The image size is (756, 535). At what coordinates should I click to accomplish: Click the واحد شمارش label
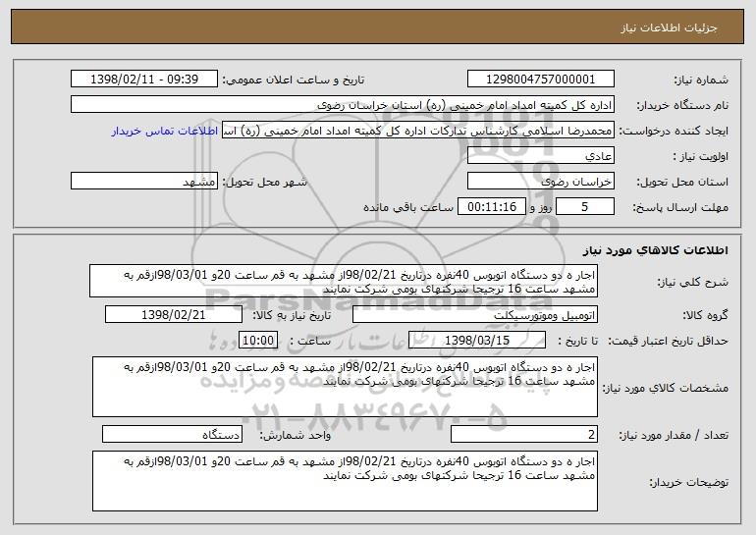pos(296,436)
